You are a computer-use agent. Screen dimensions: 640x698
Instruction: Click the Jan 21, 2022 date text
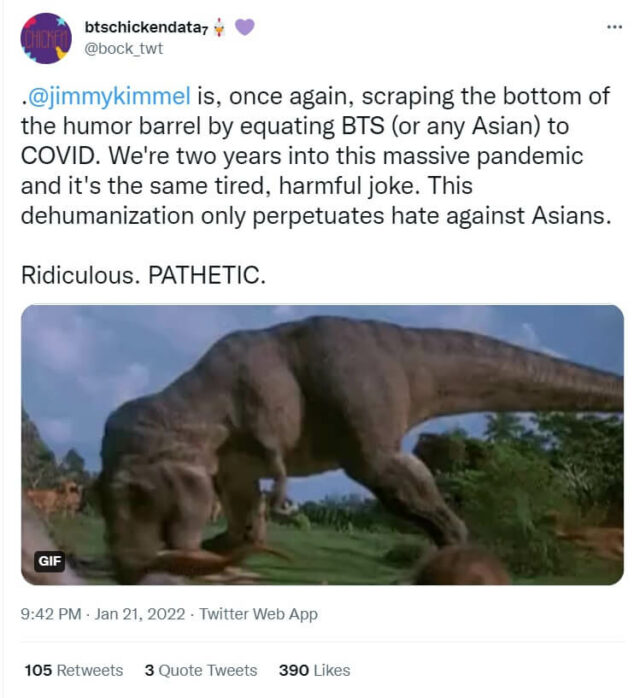coord(142,614)
